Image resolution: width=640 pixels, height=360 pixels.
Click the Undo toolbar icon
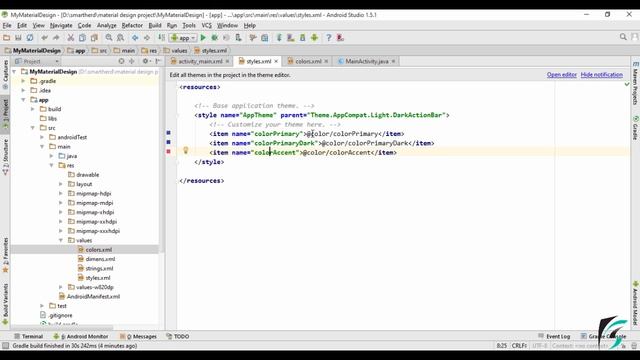tap(44, 38)
